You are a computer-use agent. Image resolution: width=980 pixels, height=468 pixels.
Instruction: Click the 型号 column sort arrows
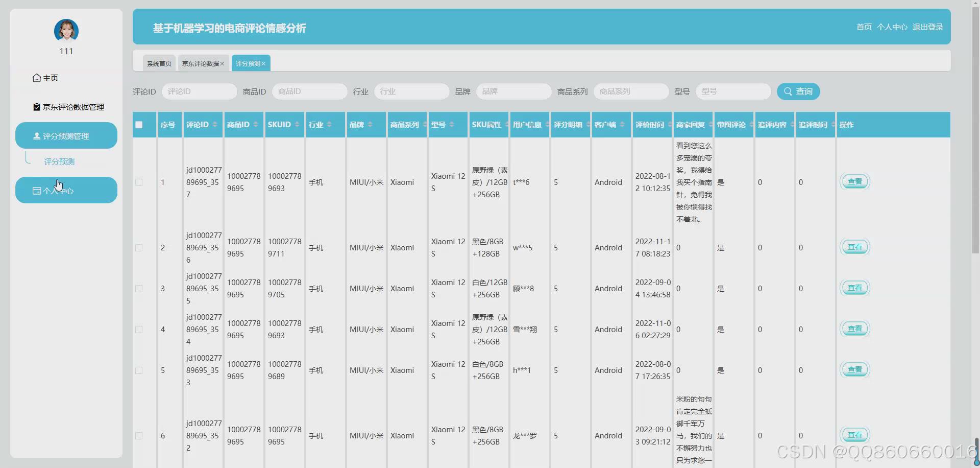[x=452, y=125]
